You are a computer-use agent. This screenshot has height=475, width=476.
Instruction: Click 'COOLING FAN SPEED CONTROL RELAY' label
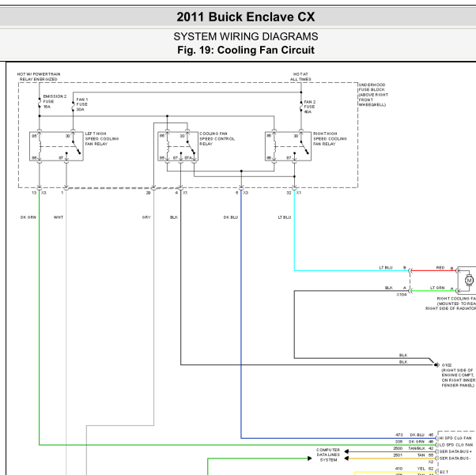217,138
